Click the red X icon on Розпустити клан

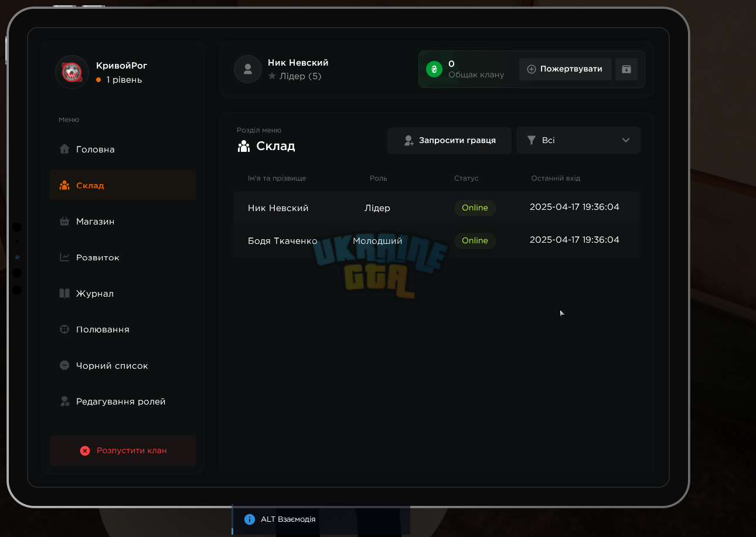[85, 451]
